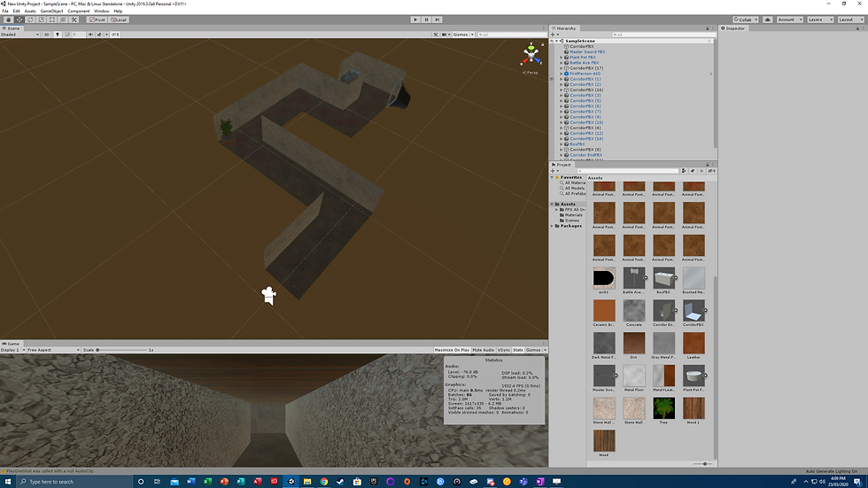Toggle scene lighting bulb icon
868x488 pixels.
click(x=57, y=35)
